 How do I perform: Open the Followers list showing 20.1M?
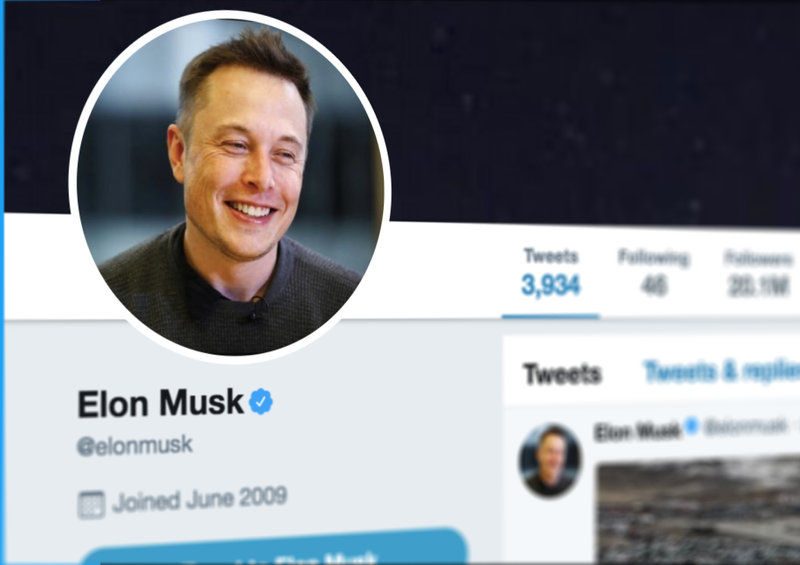(759, 275)
